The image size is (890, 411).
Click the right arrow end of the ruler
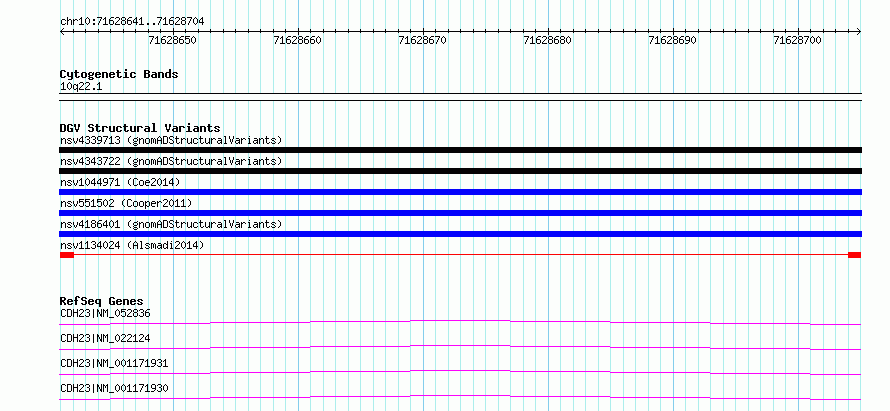tap(859, 32)
